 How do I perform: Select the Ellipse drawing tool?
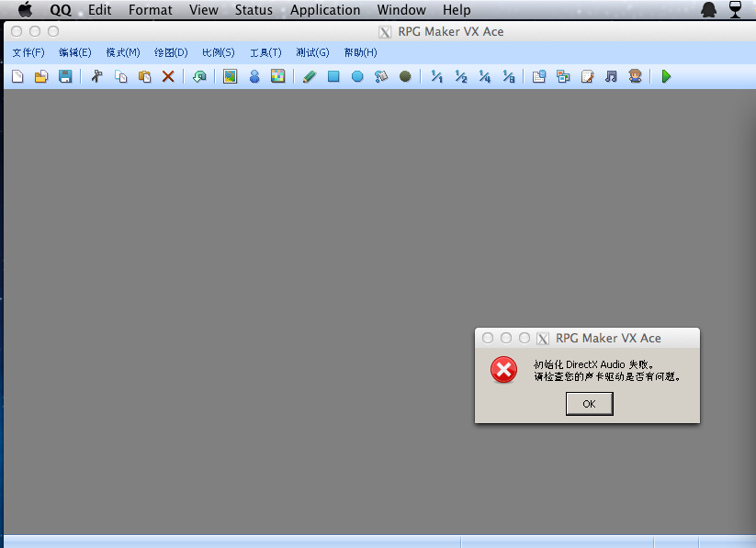[x=357, y=76]
